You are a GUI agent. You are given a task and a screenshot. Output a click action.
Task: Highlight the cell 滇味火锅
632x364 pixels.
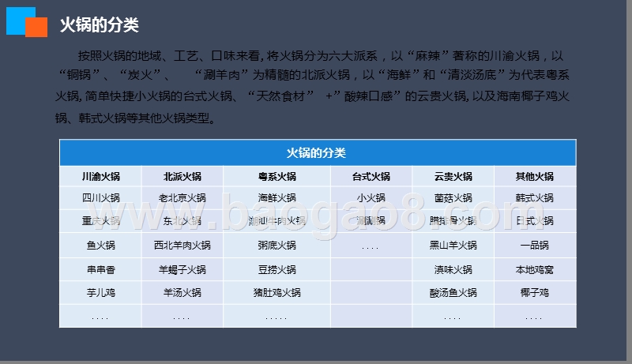[x=453, y=269]
